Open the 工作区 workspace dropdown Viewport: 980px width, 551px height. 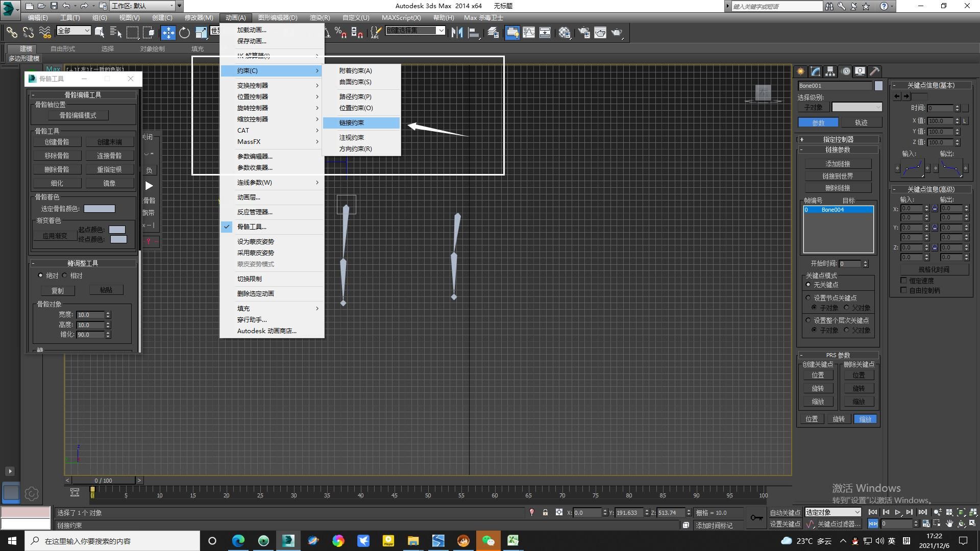(143, 6)
